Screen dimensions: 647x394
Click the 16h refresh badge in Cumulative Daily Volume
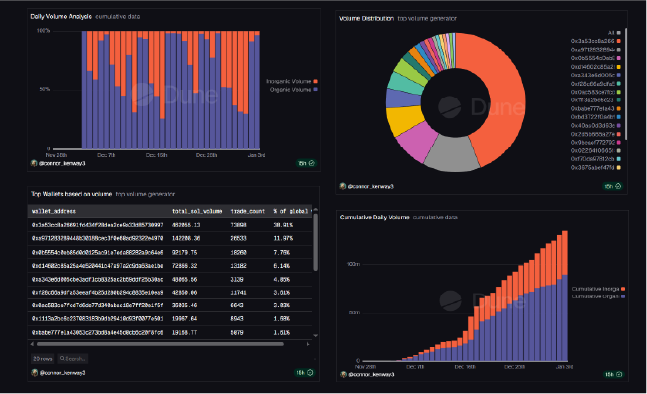point(614,374)
